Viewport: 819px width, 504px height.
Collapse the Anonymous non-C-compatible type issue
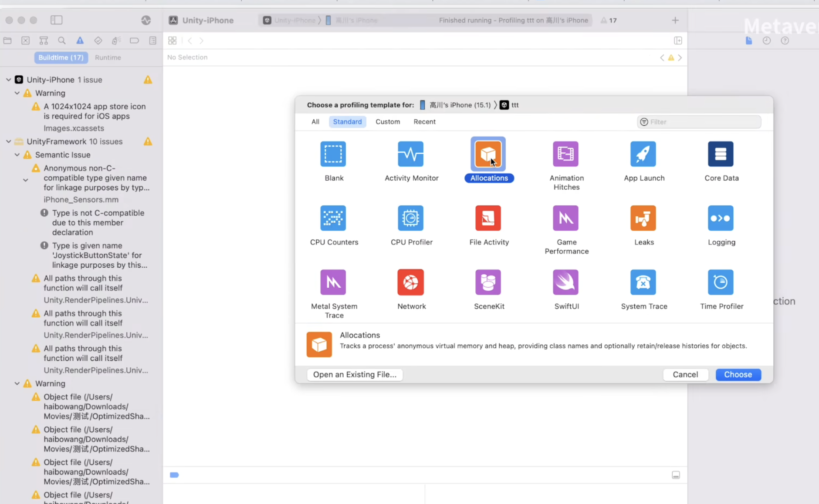pyautogui.click(x=26, y=180)
